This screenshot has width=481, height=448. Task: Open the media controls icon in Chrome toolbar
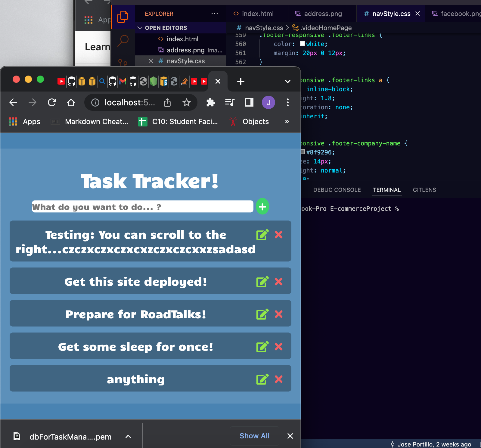tap(230, 103)
